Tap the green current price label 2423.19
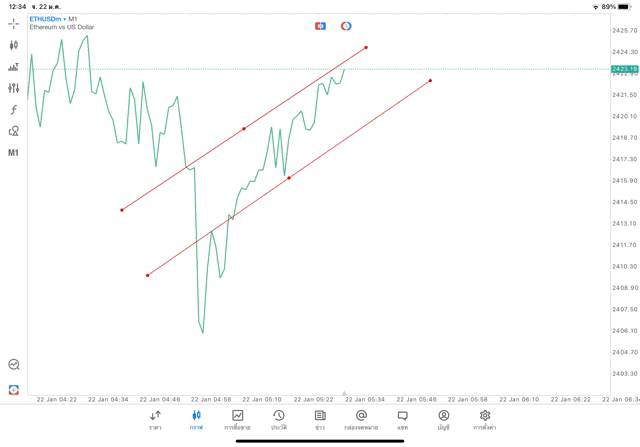The height and width of the screenshot is (447, 640). pyautogui.click(x=624, y=69)
